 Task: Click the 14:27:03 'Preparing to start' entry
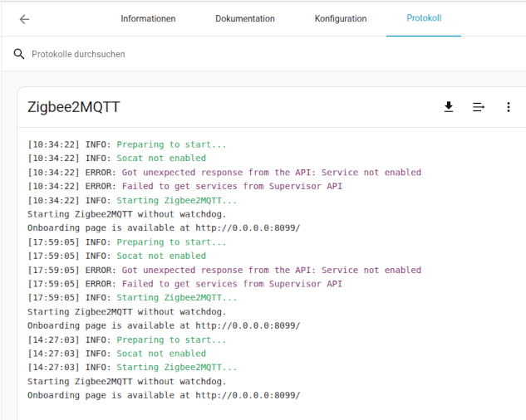pyautogui.click(x=126, y=339)
